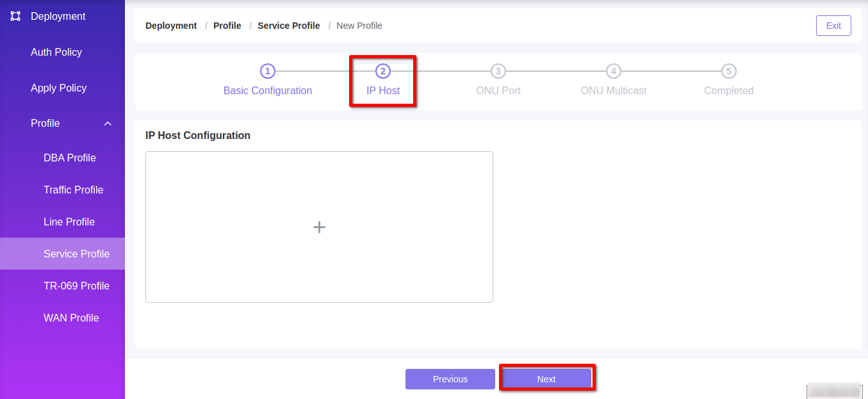The image size is (868, 399).
Task: Exit the new profile wizard
Action: [x=833, y=26]
